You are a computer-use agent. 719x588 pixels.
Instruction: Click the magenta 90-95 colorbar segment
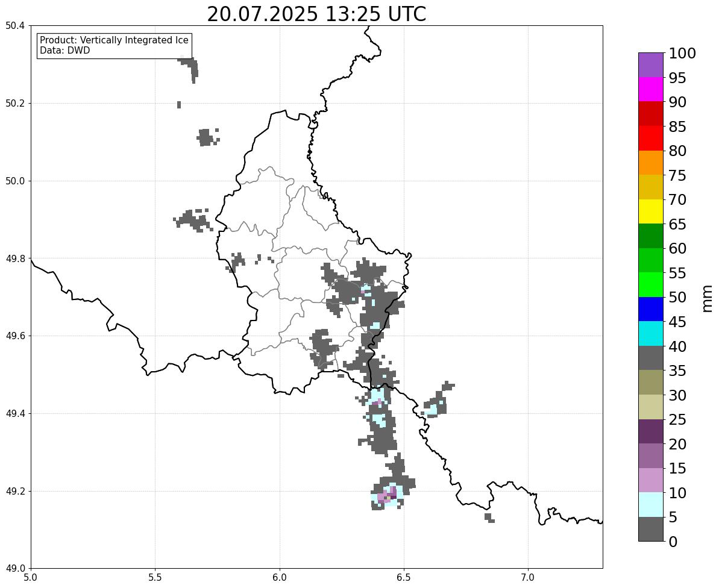tap(651, 89)
